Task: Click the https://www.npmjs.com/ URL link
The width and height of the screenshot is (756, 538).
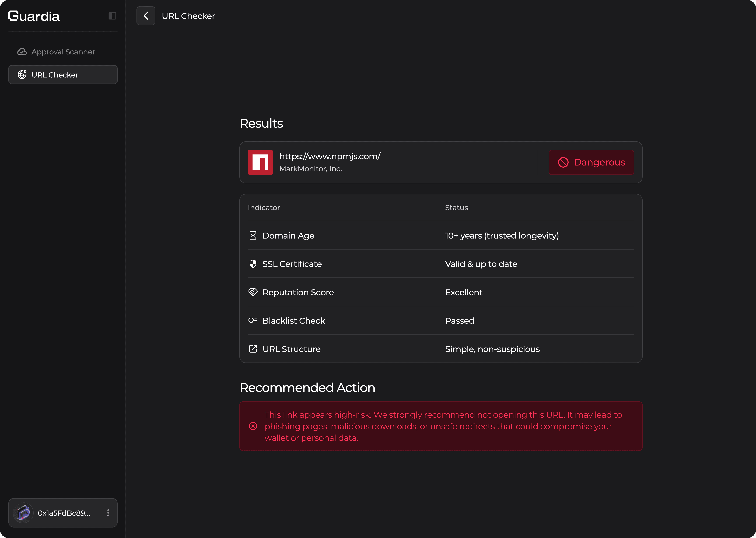Action: (x=330, y=156)
